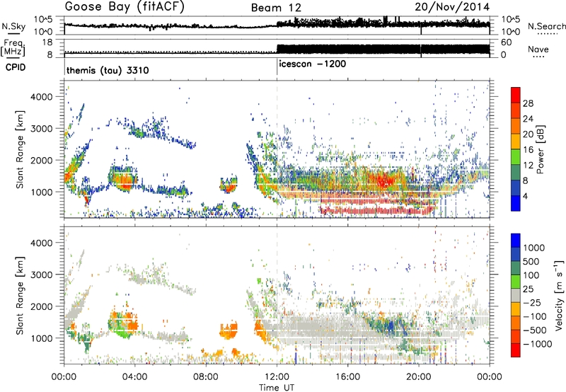Click the '3000' tick on the velocity panel
The height and width of the screenshot is (392, 566).
pyautogui.click(x=42, y=275)
